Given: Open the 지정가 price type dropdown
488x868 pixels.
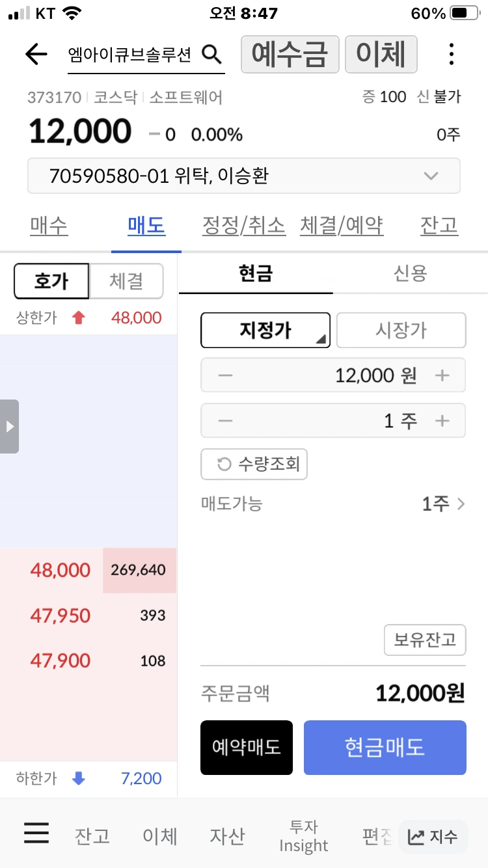Looking at the screenshot, I should pos(265,330).
